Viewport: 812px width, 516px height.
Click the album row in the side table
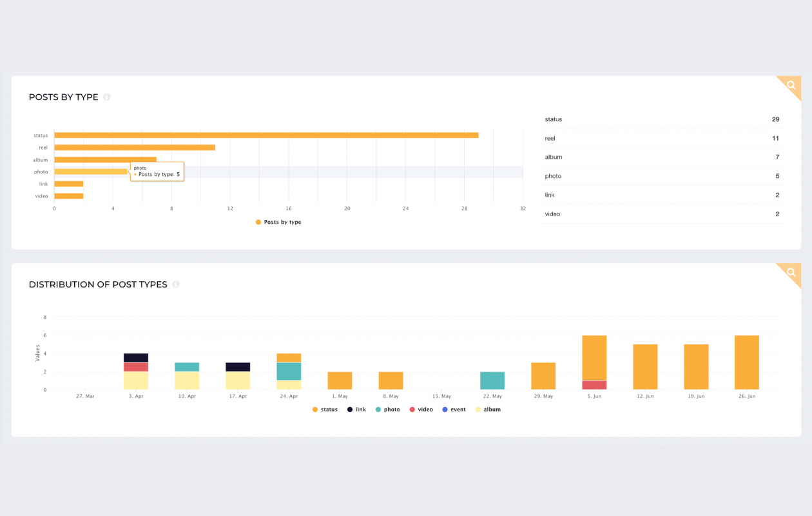662,157
